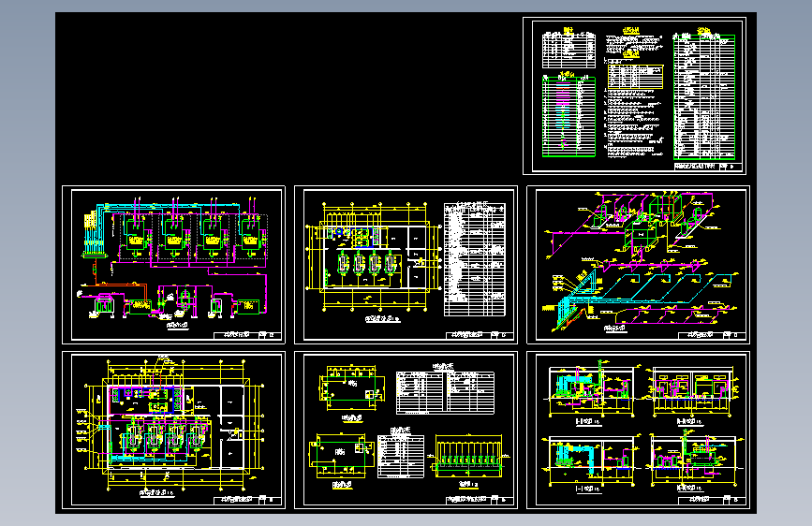Viewport: 812px width, 526px height.
Task: Open the floor plan sheet with equipment table
Action: [406, 265]
